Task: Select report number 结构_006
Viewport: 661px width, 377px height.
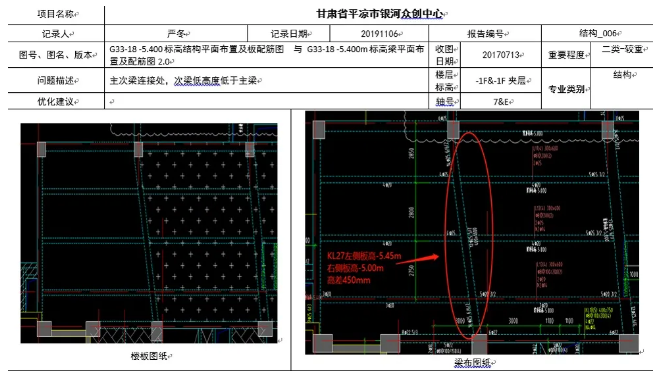Action: click(x=599, y=33)
